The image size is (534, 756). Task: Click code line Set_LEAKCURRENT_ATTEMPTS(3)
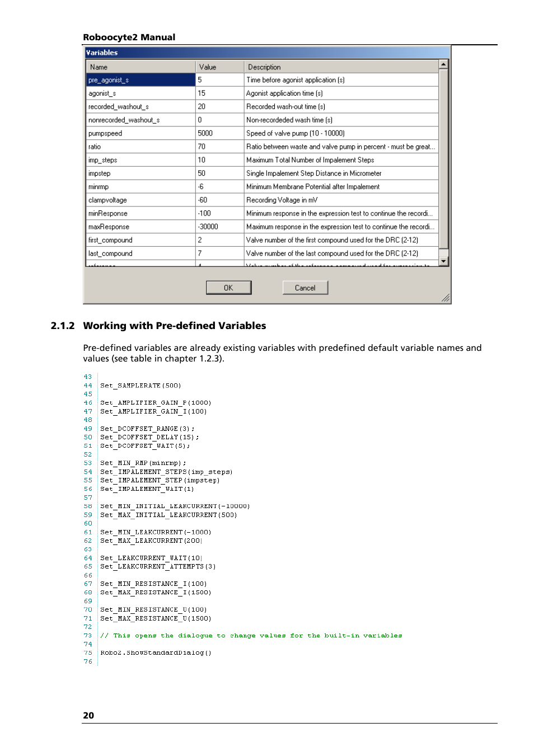tap(158, 566)
